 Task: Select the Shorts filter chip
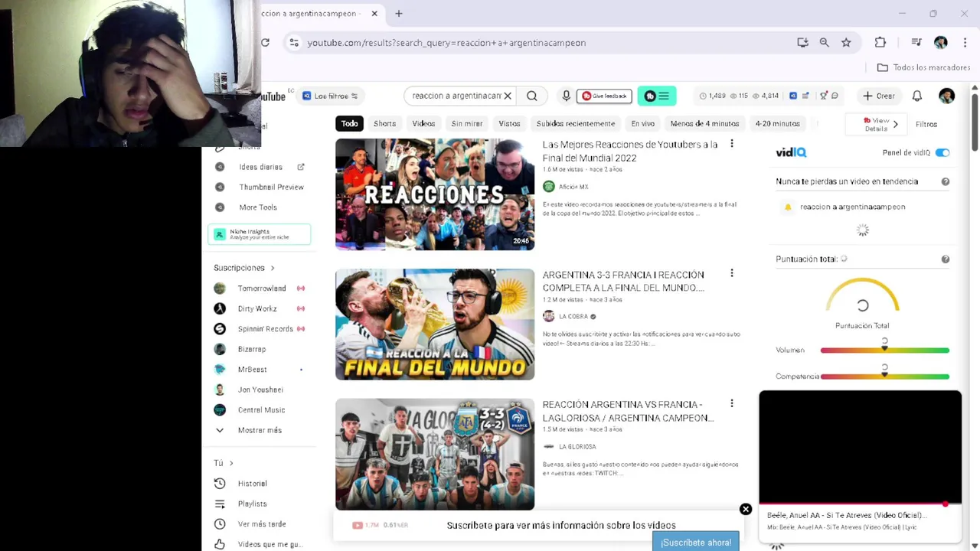pyautogui.click(x=384, y=123)
